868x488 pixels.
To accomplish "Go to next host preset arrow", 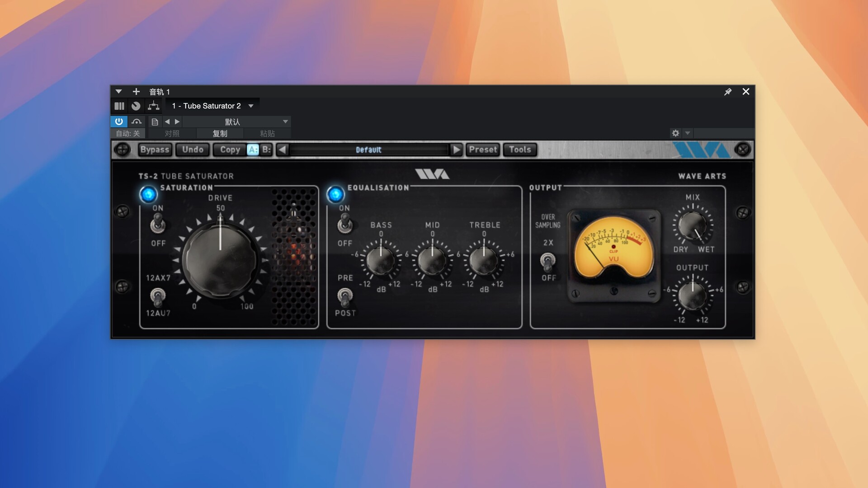I will [177, 122].
